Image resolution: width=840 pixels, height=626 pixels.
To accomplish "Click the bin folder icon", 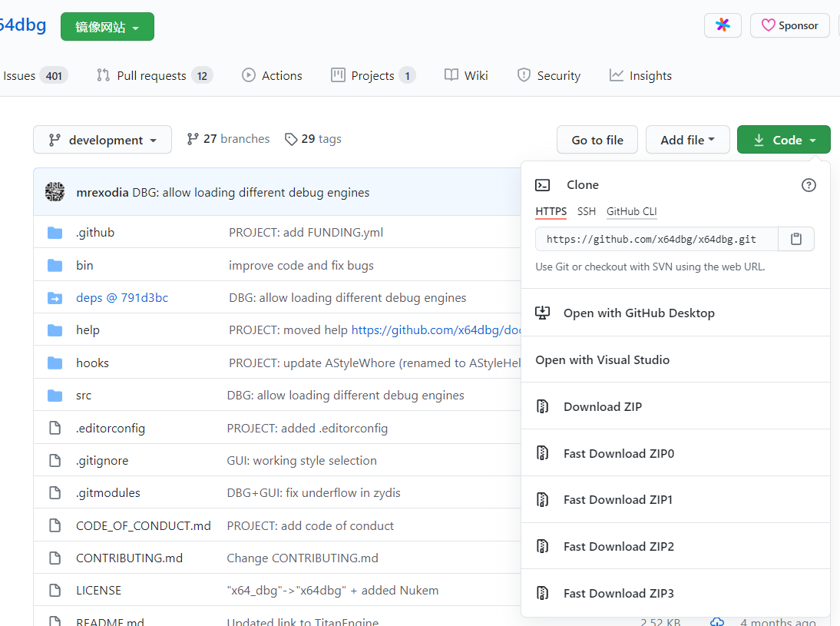I will click(x=55, y=265).
